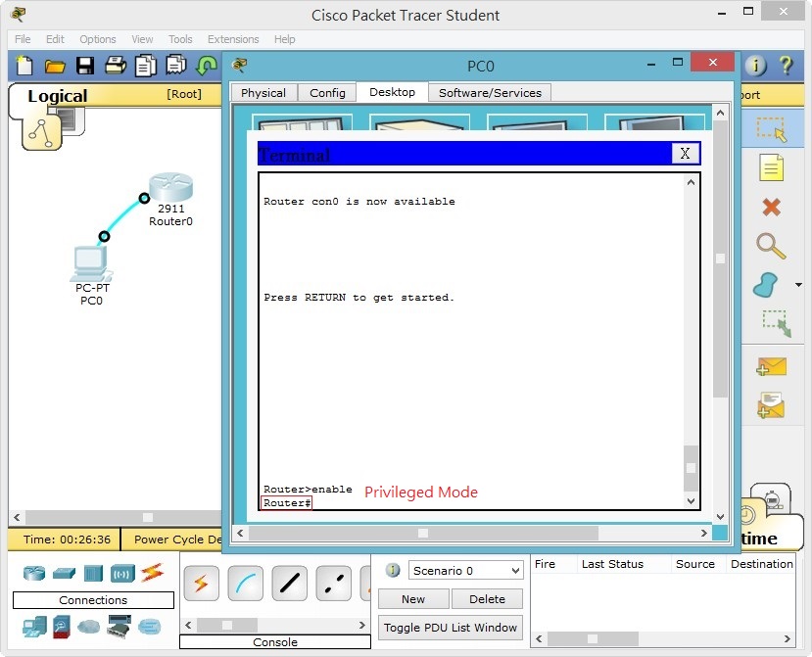Select Custom Made Devices icon
This screenshot has height=657, width=812.
tap(119, 627)
